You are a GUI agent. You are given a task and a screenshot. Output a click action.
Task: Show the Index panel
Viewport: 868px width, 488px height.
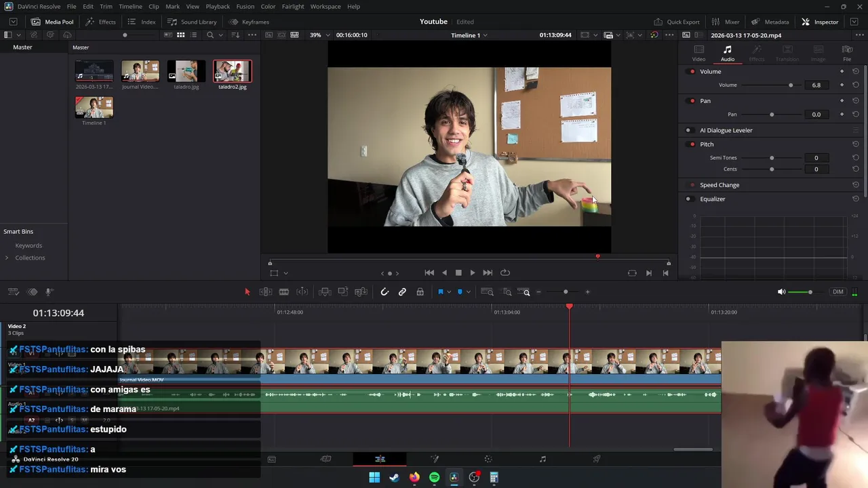(x=142, y=22)
